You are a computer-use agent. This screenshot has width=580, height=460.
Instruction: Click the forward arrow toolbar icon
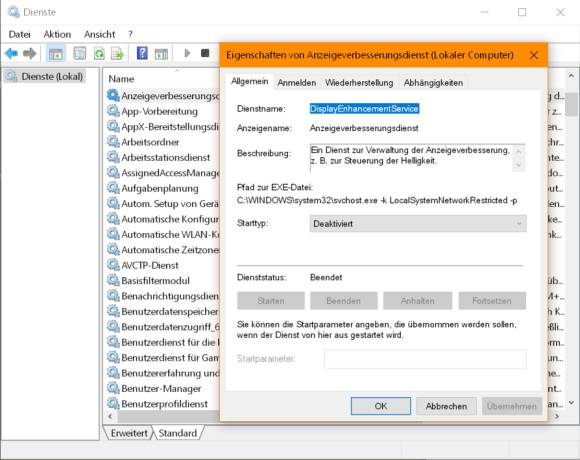pos(30,54)
